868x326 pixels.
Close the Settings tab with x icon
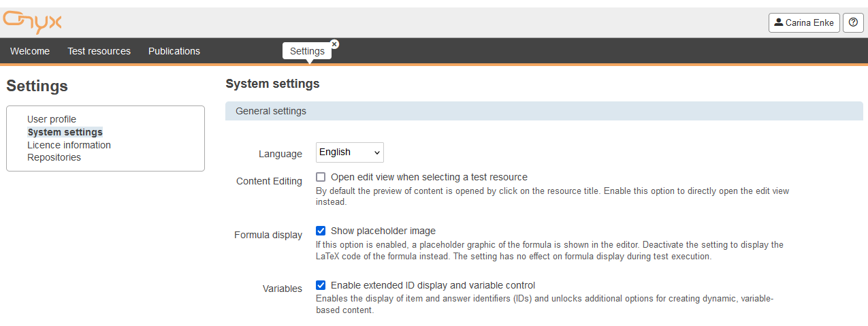tap(334, 44)
